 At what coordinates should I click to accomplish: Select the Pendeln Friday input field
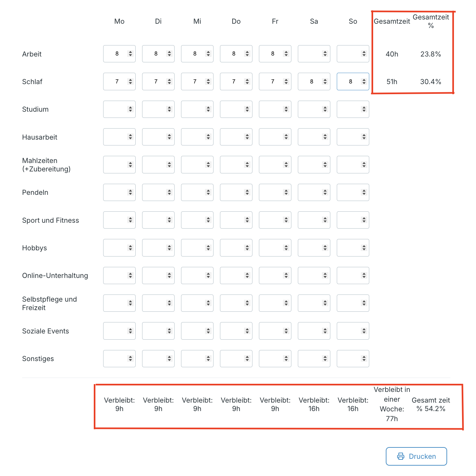tap(275, 192)
